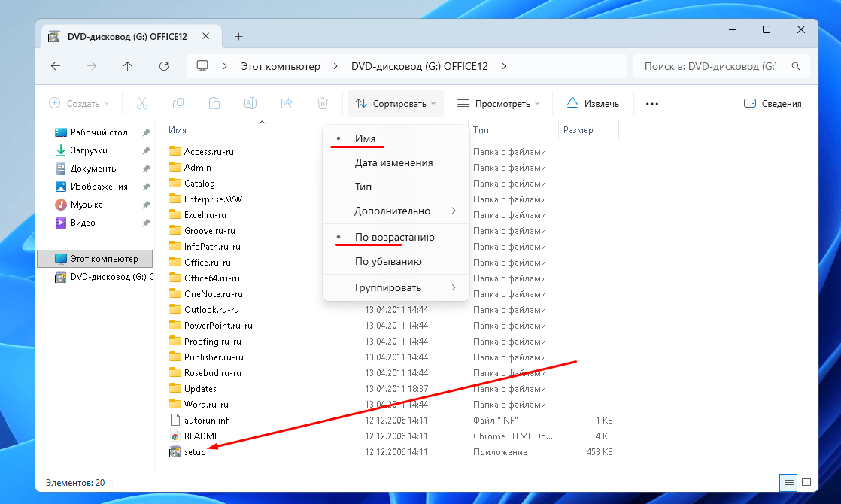The height and width of the screenshot is (504, 841).
Task: Select the PowerPoint.ru-ru folder
Action: pos(217,326)
